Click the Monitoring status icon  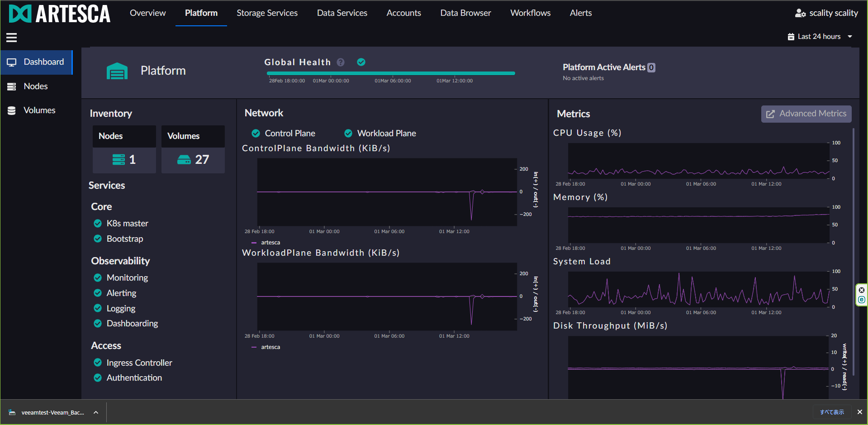point(97,277)
